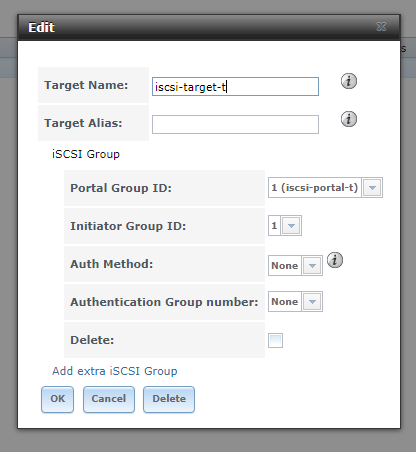Close the Edit dialog with X
The width and height of the screenshot is (416, 452).
[x=381, y=27]
